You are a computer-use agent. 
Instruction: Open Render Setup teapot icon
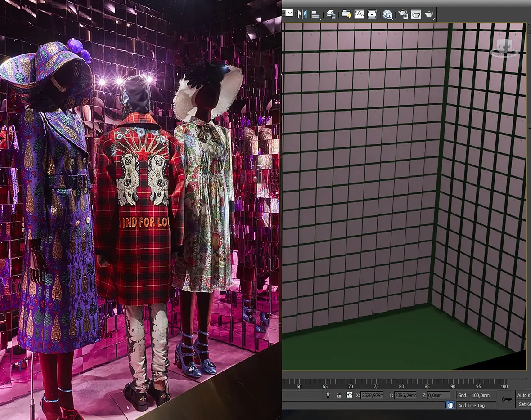pos(403,14)
